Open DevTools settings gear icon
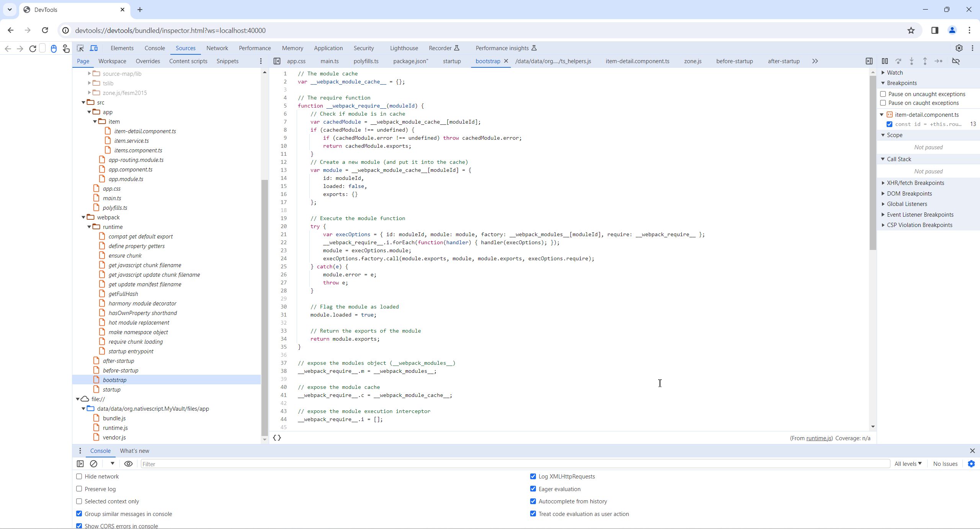980x529 pixels. (x=959, y=48)
